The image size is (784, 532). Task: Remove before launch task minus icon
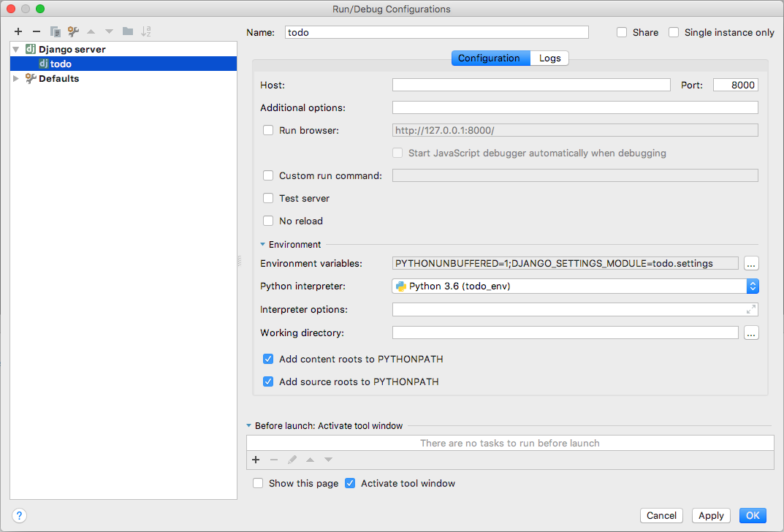pyautogui.click(x=274, y=460)
